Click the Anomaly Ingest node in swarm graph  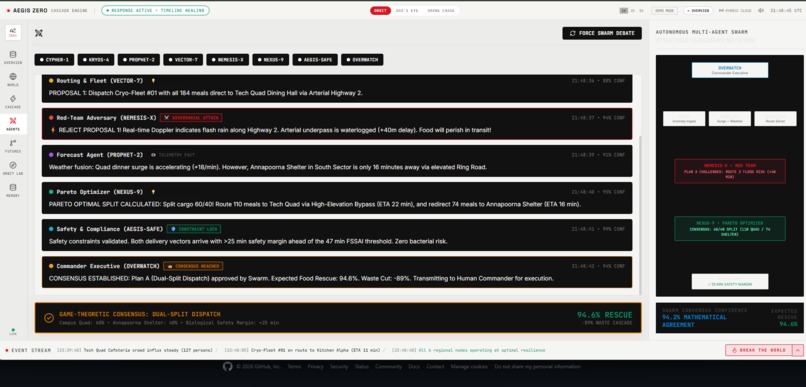point(684,119)
